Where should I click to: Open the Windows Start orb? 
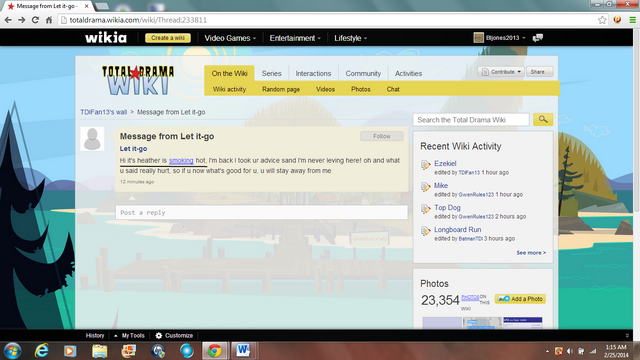(x=12, y=351)
